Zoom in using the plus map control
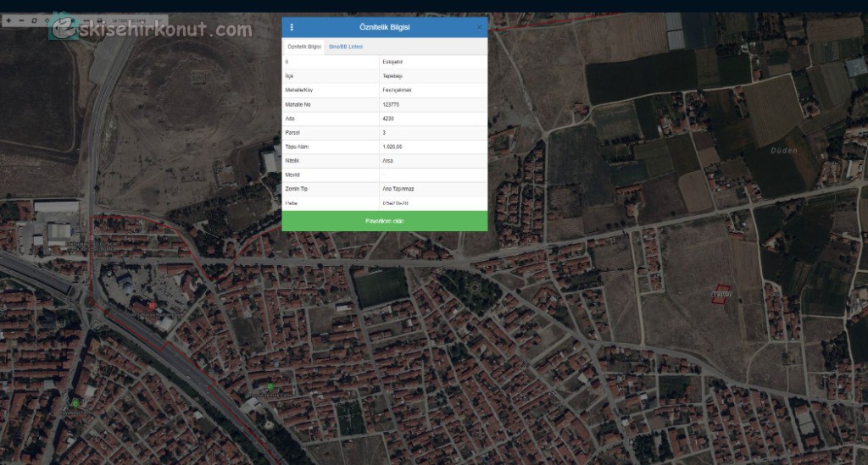The height and width of the screenshot is (465, 868). click(8, 20)
